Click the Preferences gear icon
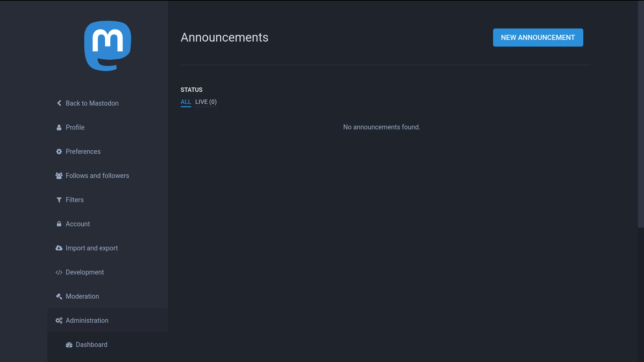The image size is (644, 362). pos(59,152)
